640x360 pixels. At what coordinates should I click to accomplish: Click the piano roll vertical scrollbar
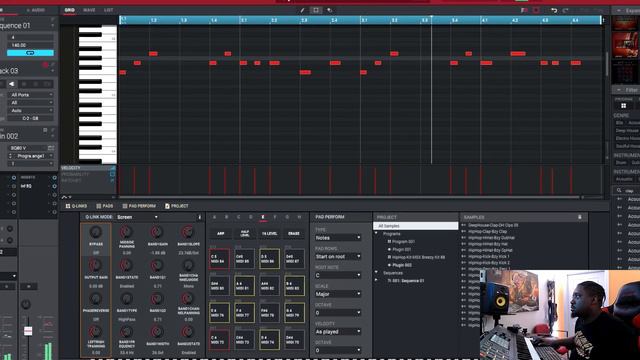pyautogui.click(x=607, y=65)
